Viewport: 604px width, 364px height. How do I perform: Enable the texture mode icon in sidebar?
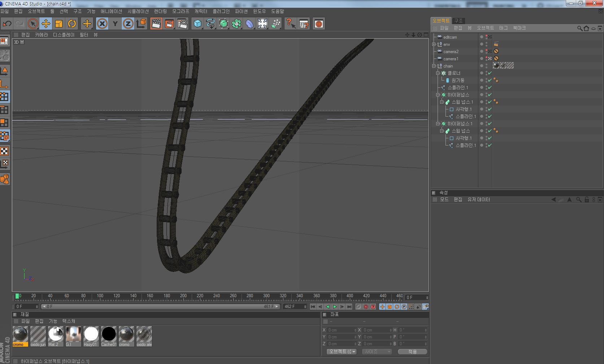pos(4,151)
